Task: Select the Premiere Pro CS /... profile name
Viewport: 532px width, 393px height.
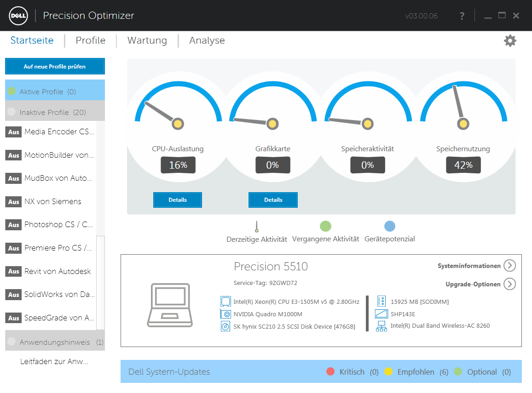Action: coord(58,248)
